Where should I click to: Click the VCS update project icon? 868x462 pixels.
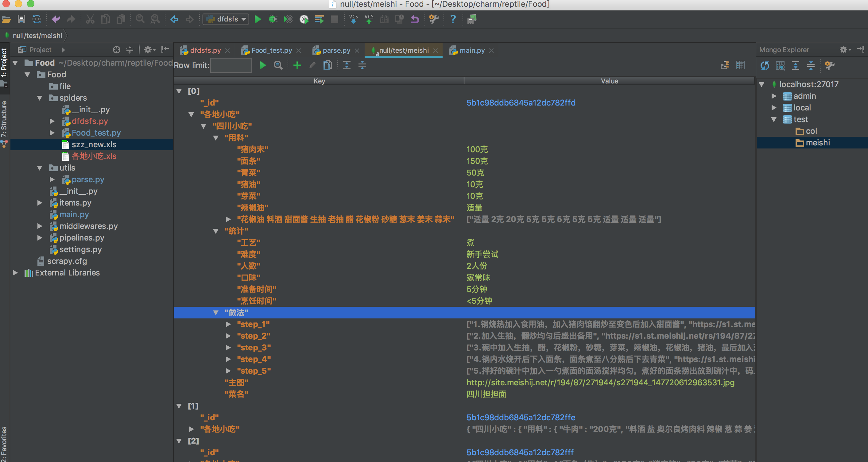[x=354, y=19]
